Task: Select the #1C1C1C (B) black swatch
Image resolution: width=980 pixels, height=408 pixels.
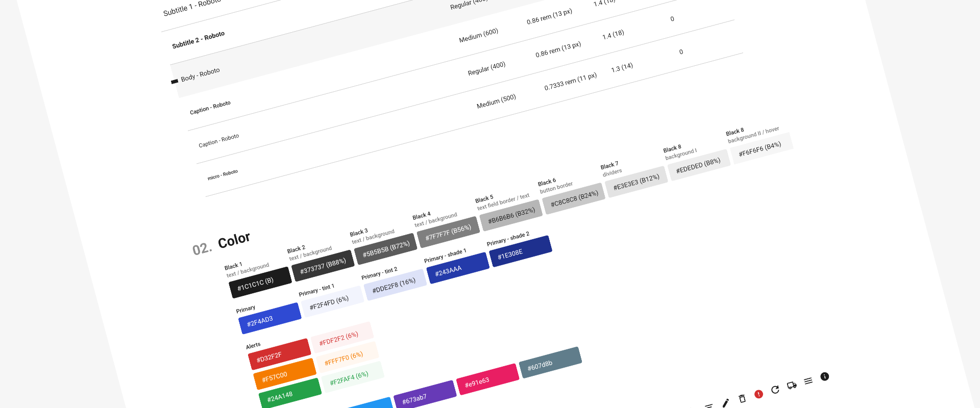Action: point(260,283)
